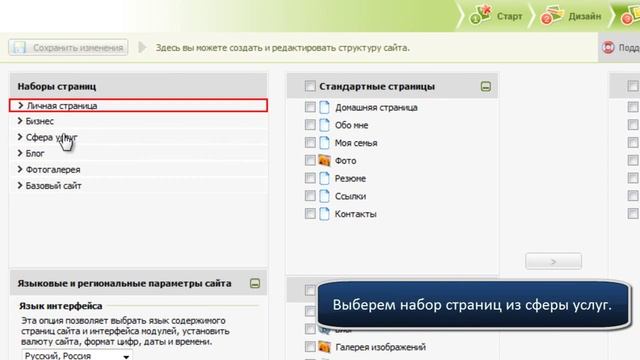640x360 pixels.
Task: Select the Ссылки label
Action: click(350, 196)
